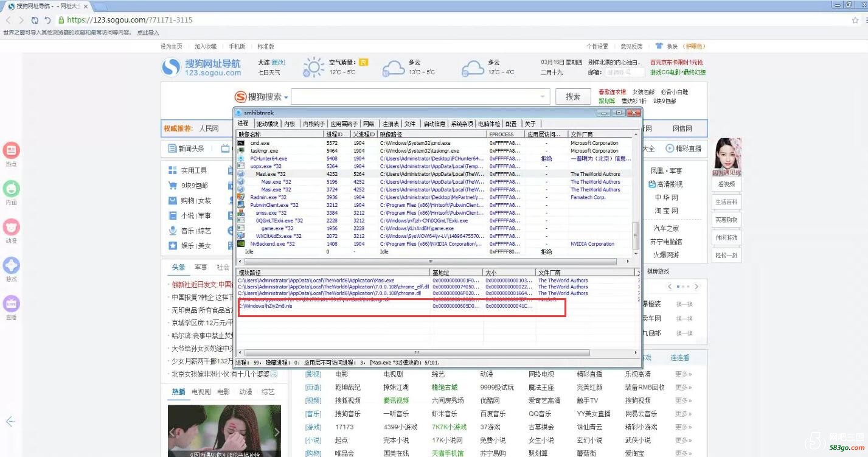Select the game.exe *32 process row
The width and height of the screenshot is (868, 457).
tap(434, 229)
